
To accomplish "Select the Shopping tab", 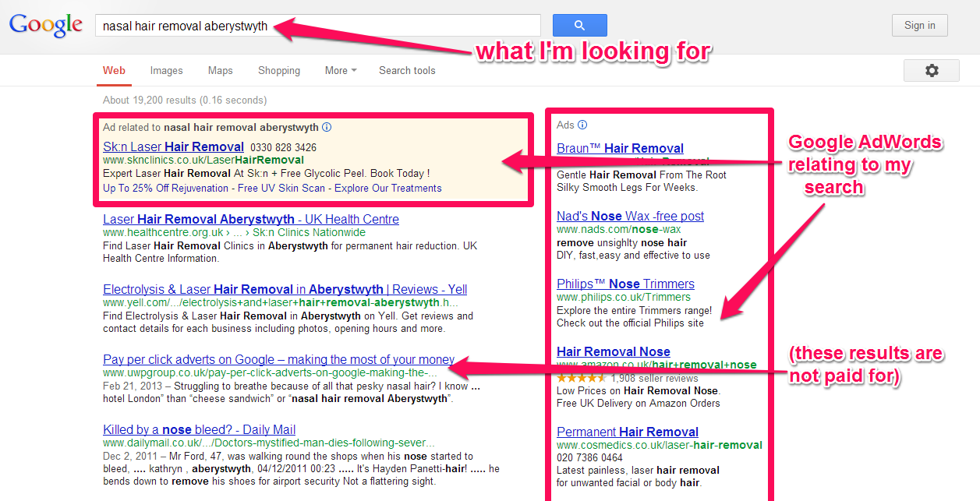I will (x=278, y=71).
